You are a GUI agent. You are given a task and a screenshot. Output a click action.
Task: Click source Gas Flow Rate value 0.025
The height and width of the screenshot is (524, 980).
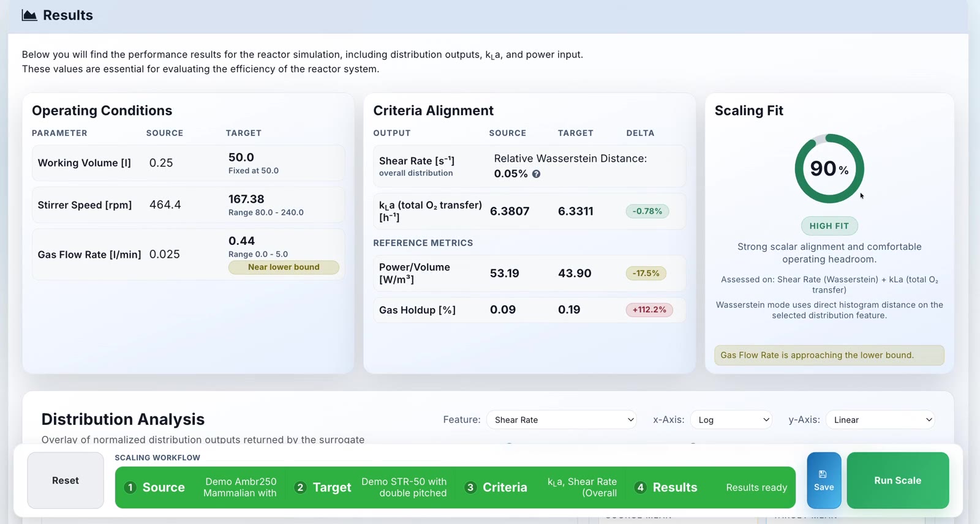tap(165, 254)
